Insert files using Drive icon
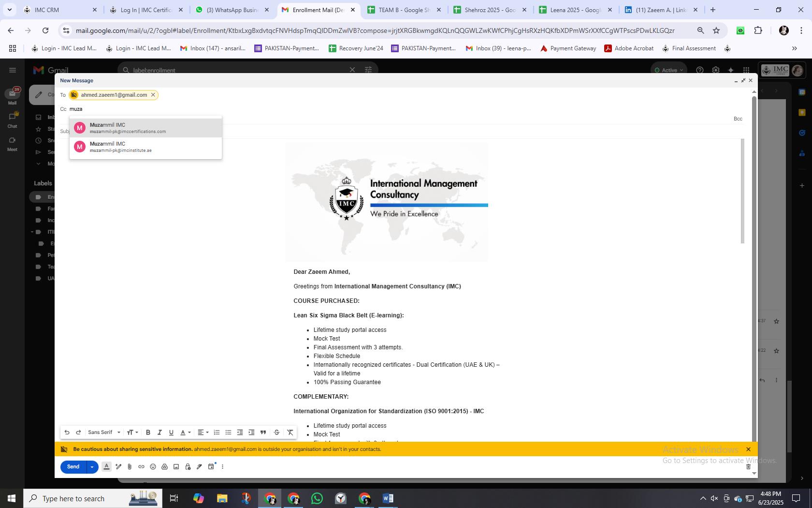 (164, 467)
